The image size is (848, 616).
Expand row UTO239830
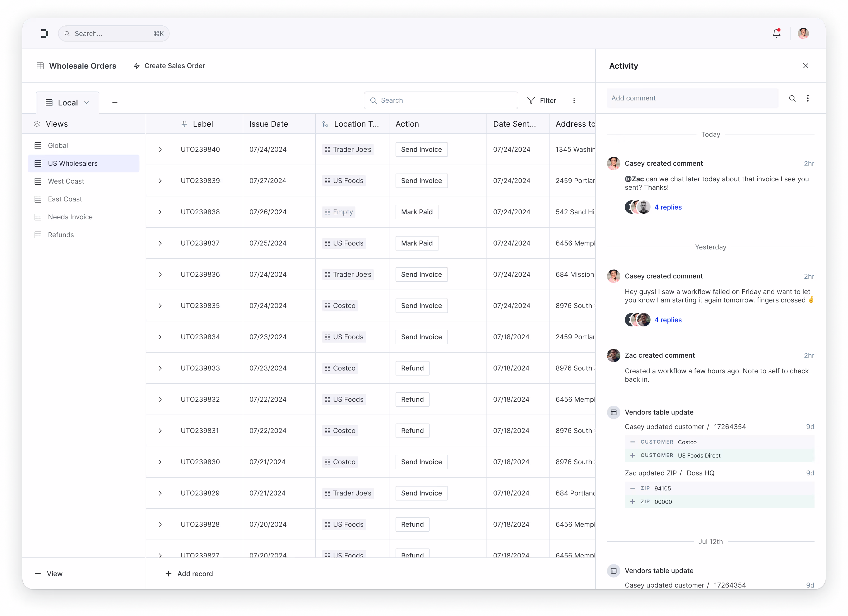(x=160, y=462)
